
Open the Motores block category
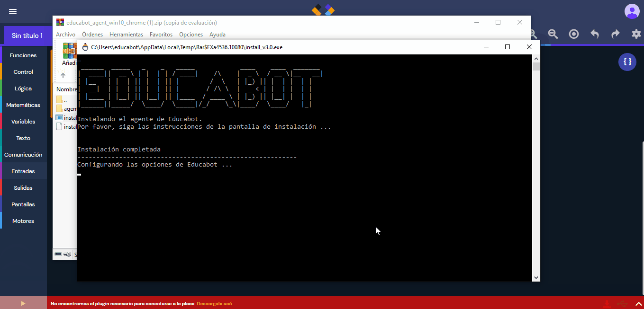click(x=23, y=221)
